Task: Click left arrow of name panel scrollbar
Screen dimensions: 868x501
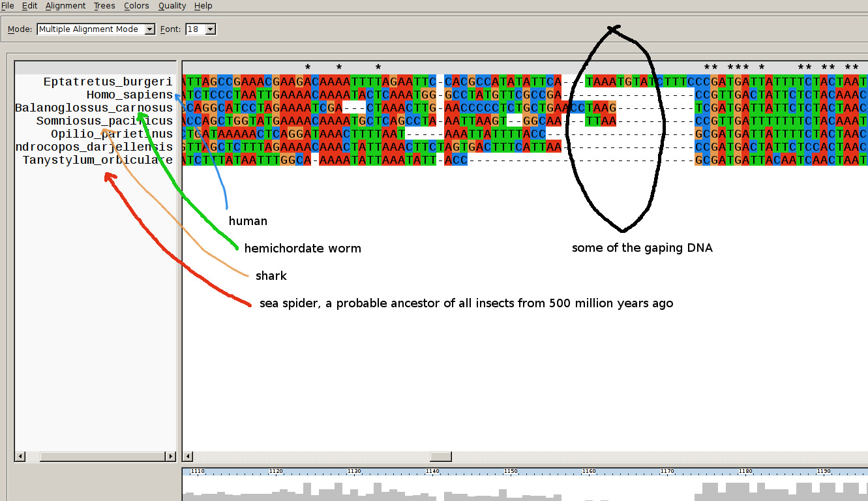Action: (x=20, y=457)
